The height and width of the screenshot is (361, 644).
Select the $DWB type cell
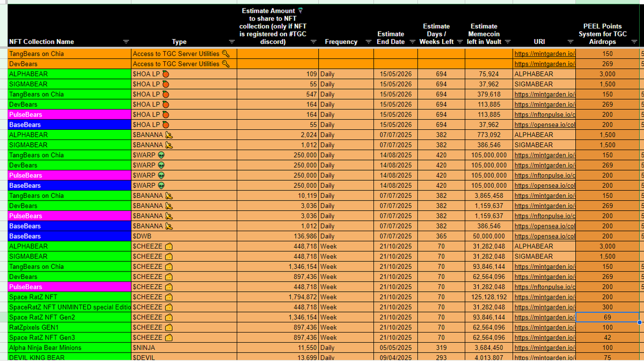(x=184, y=237)
